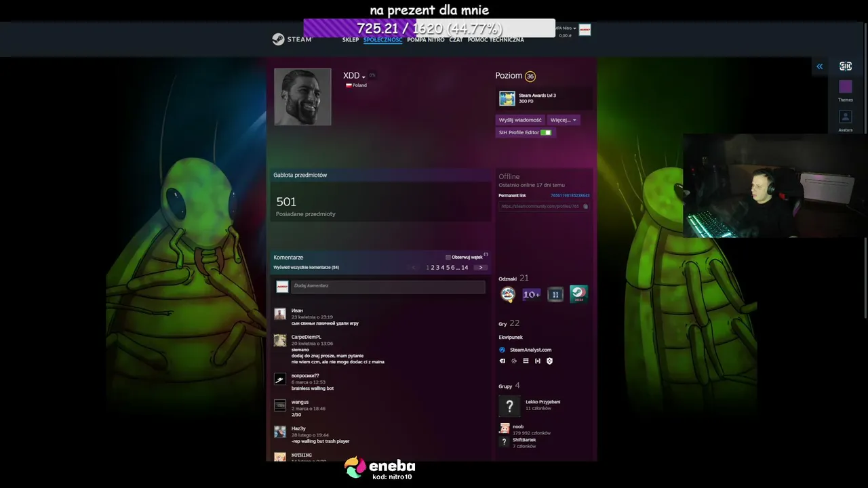Toggle the SIH Profile Editor switch
Image resolution: width=868 pixels, height=488 pixels.
coord(546,133)
